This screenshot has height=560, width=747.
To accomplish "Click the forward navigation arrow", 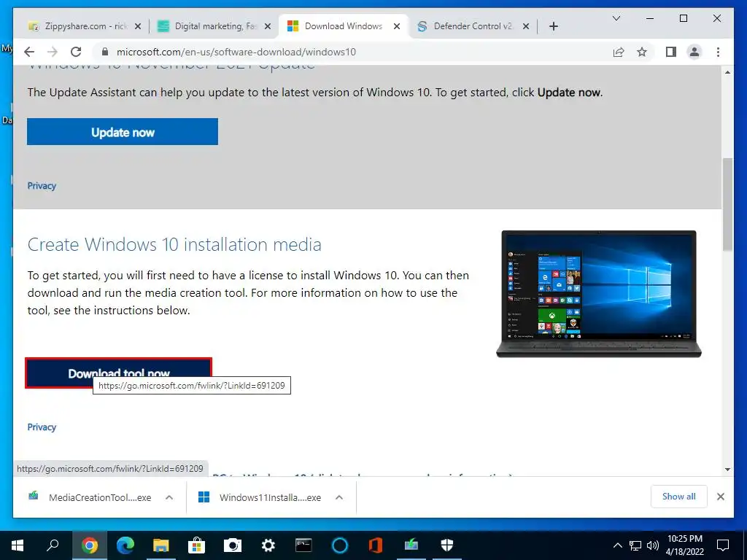I will [x=53, y=52].
